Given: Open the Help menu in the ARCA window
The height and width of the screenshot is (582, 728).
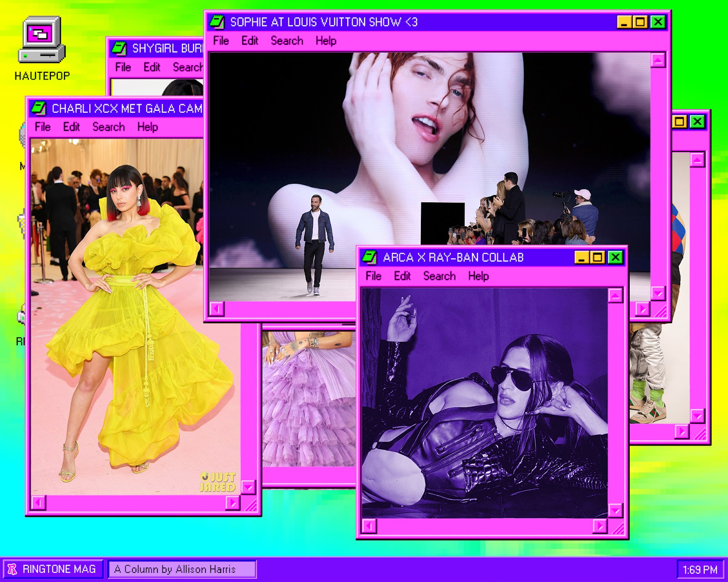Looking at the screenshot, I should coord(479,276).
